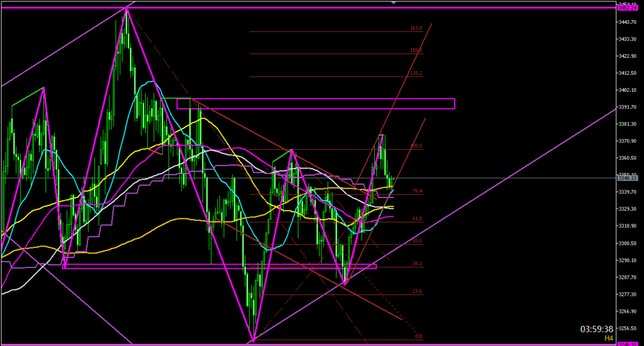Click 3308.50 on the price scale
The image size is (644, 346).
628,243
